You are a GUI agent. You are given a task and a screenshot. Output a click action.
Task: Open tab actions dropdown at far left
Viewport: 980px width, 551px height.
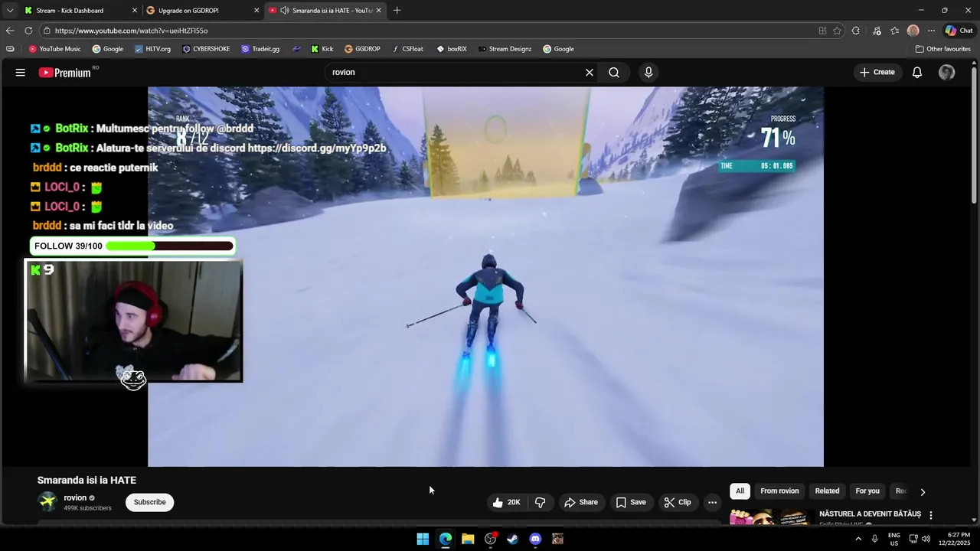click(9, 11)
